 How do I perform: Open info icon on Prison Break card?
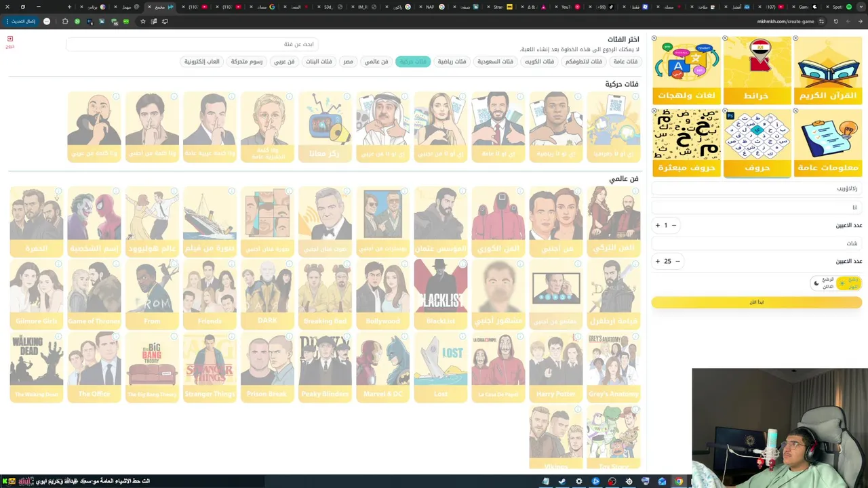click(x=290, y=336)
